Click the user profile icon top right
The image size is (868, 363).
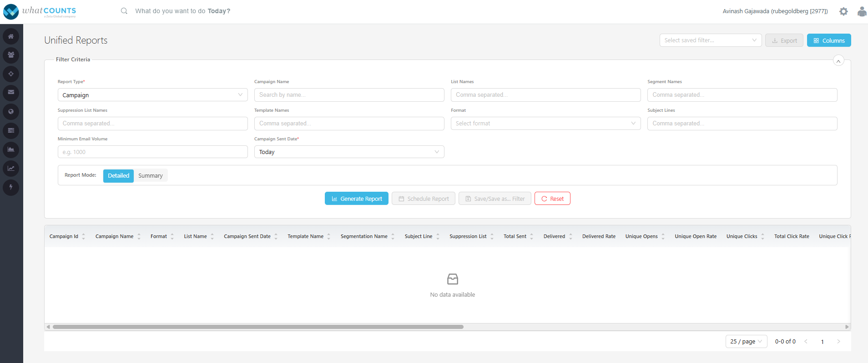(862, 11)
